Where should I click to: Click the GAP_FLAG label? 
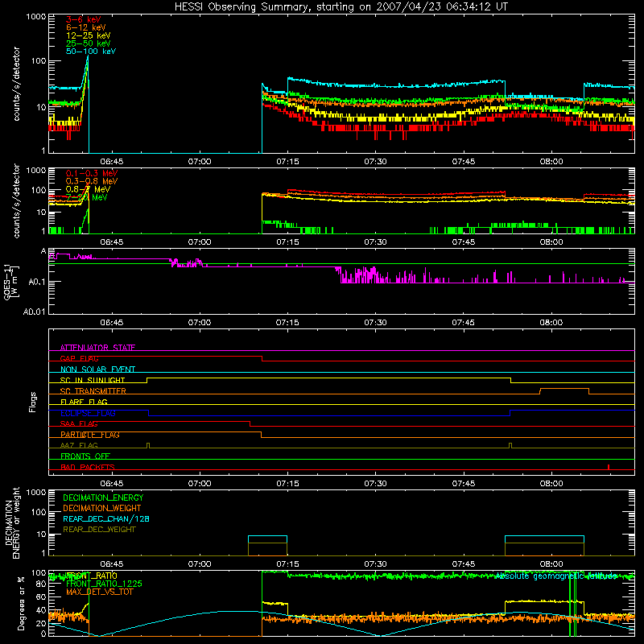[79, 358]
